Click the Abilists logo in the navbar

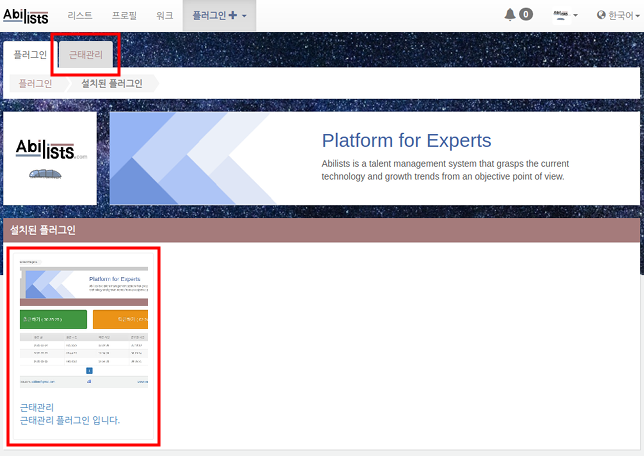coord(26,16)
